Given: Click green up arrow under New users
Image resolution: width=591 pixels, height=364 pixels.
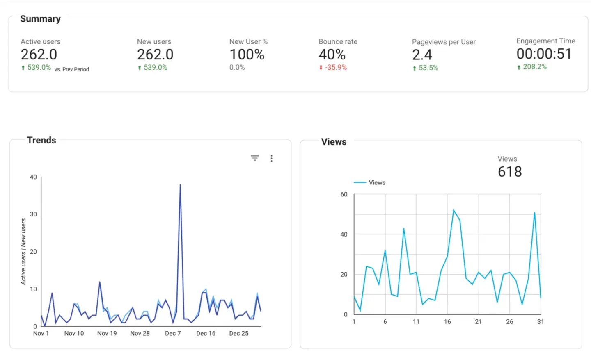Looking at the screenshot, I should (x=140, y=68).
